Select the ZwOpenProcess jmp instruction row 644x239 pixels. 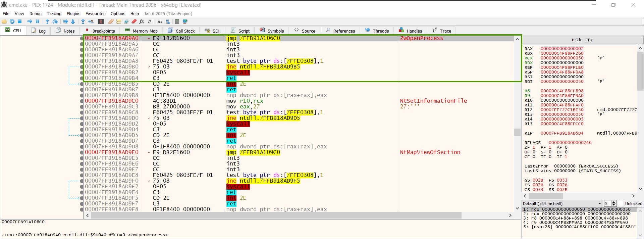(299, 38)
